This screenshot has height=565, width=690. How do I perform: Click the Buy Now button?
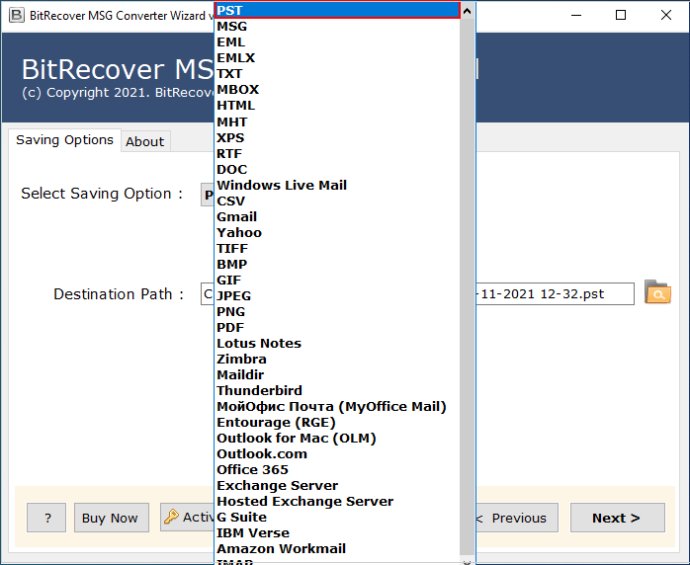point(111,517)
